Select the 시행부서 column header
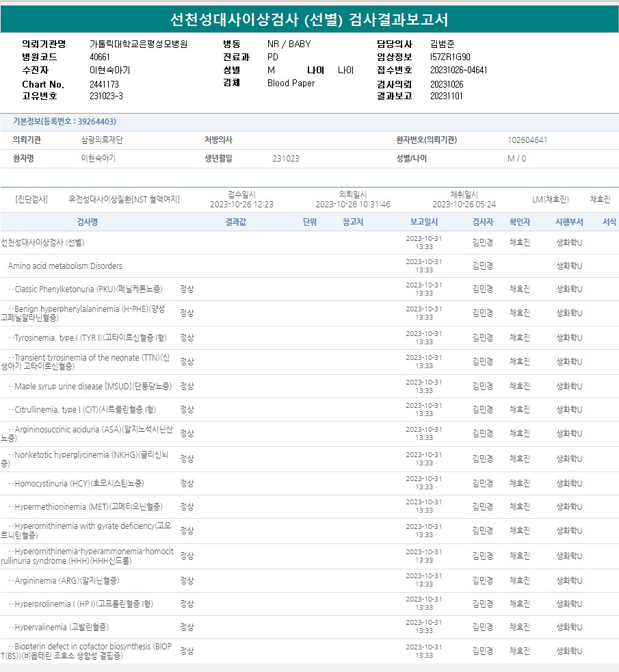The width and height of the screenshot is (619, 672). tap(569, 222)
